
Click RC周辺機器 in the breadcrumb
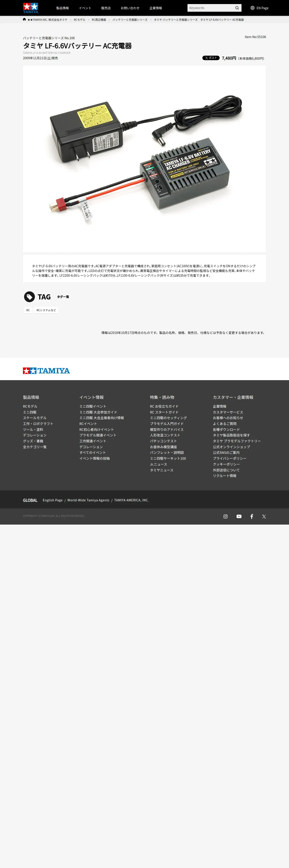point(99,20)
